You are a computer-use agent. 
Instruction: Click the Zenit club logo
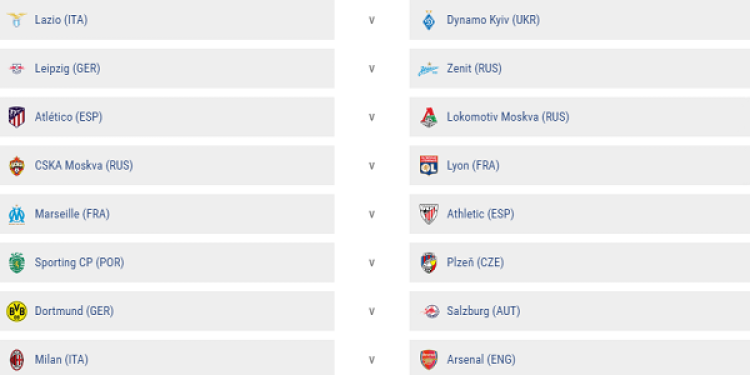pos(428,69)
